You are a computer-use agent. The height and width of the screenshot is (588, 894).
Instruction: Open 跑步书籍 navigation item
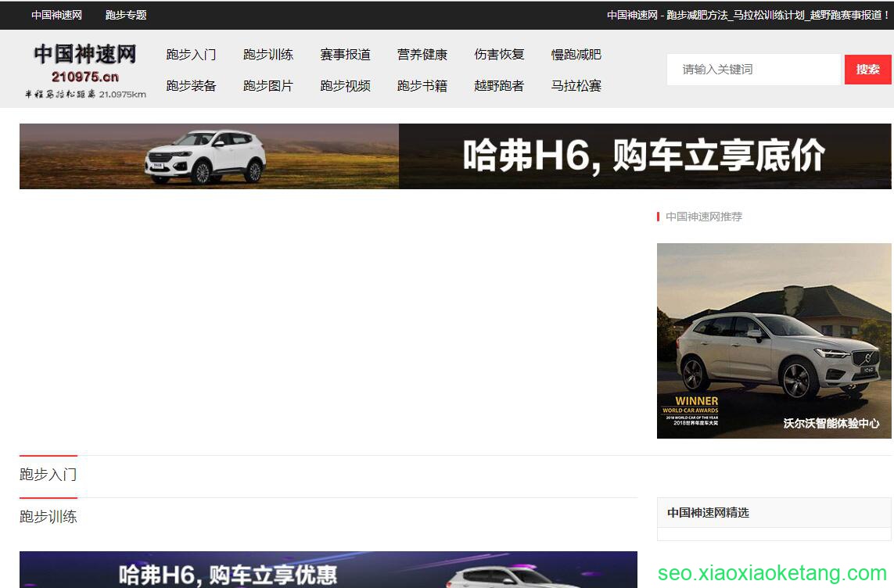coord(422,86)
